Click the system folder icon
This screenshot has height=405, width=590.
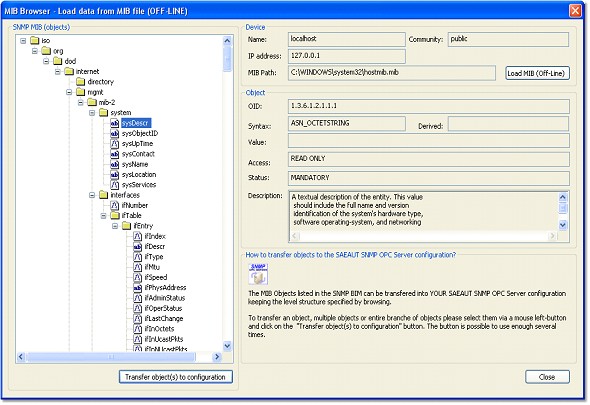click(103, 113)
